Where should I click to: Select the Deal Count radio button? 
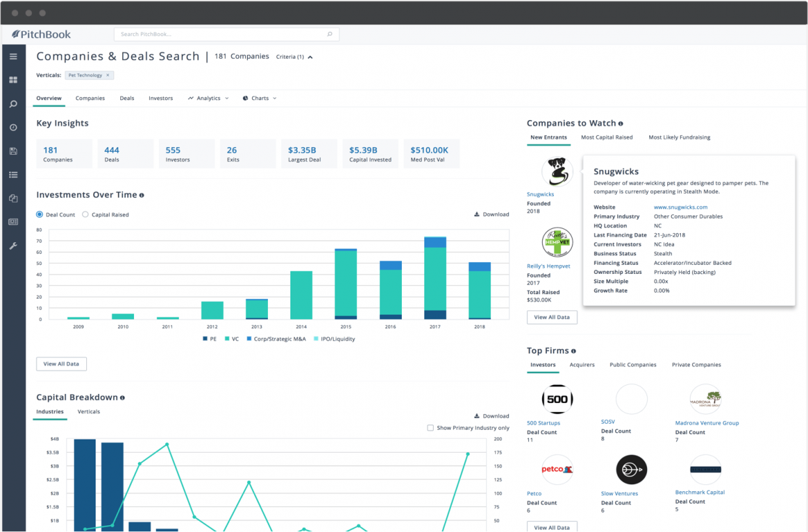point(39,215)
